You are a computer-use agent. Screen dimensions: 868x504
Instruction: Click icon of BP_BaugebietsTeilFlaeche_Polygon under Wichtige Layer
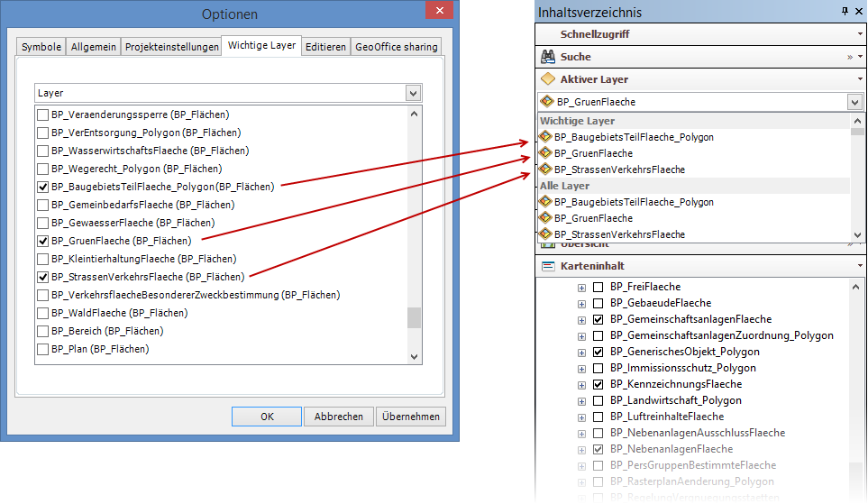(546, 136)
